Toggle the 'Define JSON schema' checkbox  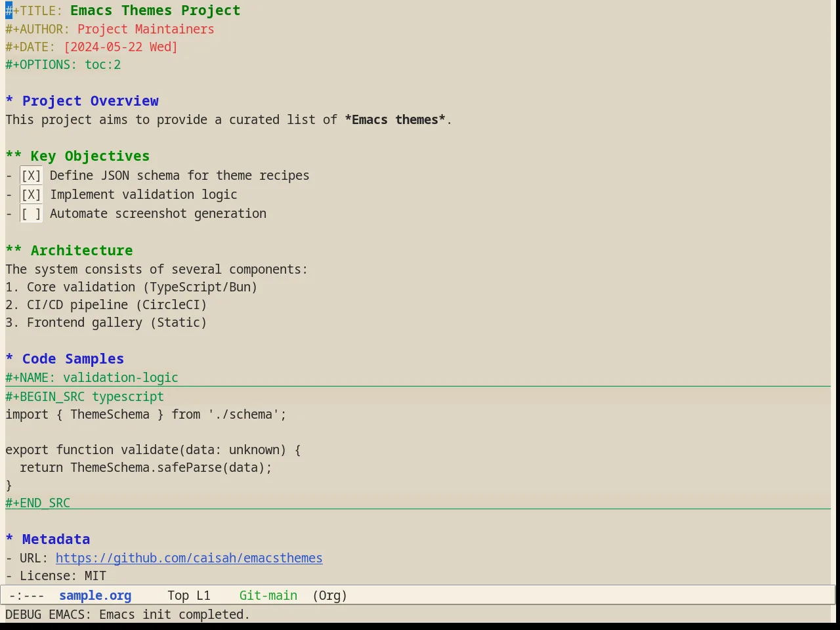(x=31, y=175)
